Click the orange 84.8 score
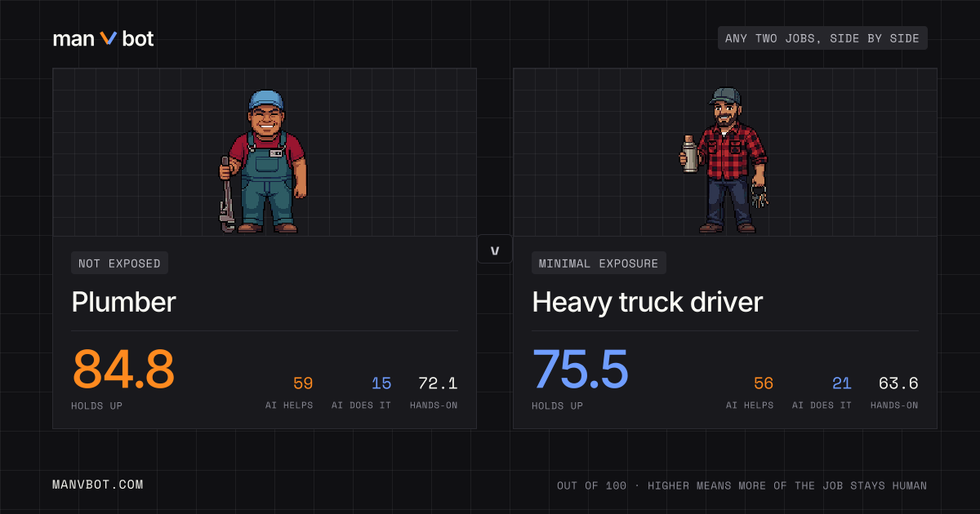The height and width of the screenshot is (514, 980). [123, 369]
